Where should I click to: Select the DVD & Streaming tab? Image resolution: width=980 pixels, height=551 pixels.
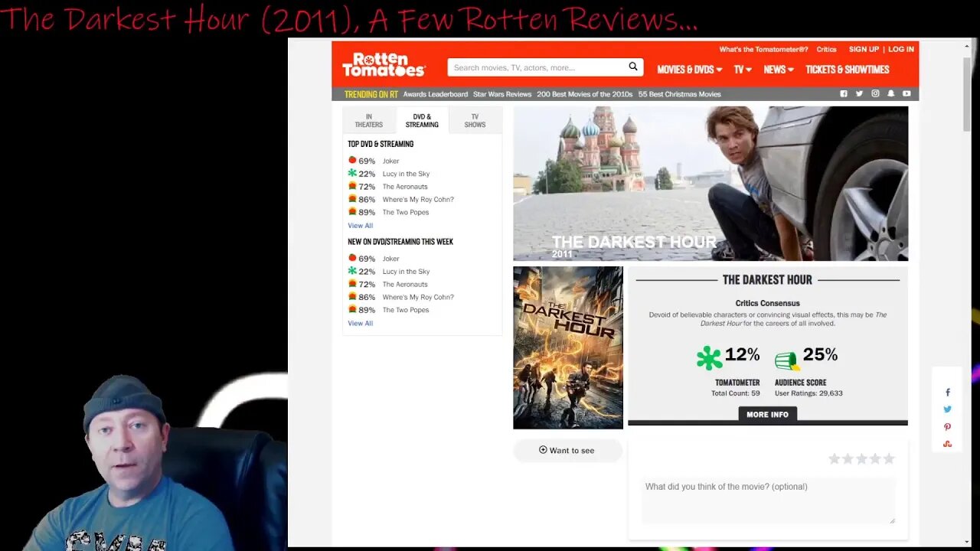click(x=422, y=121)
